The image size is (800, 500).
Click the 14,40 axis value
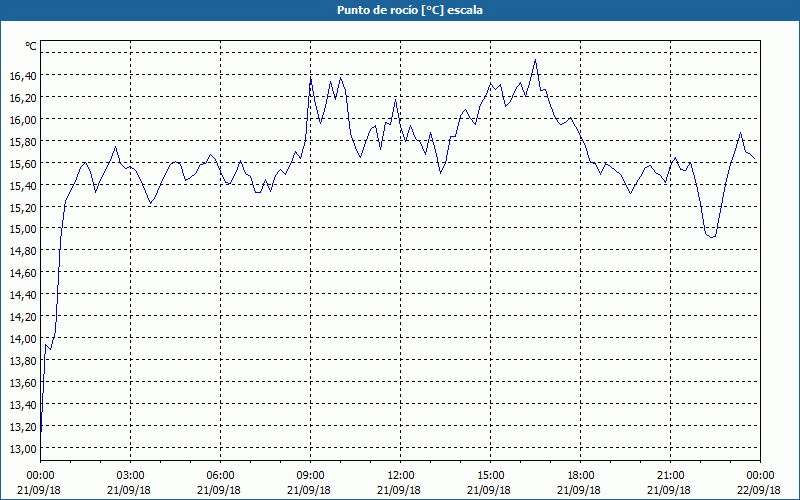coord(23,294)
